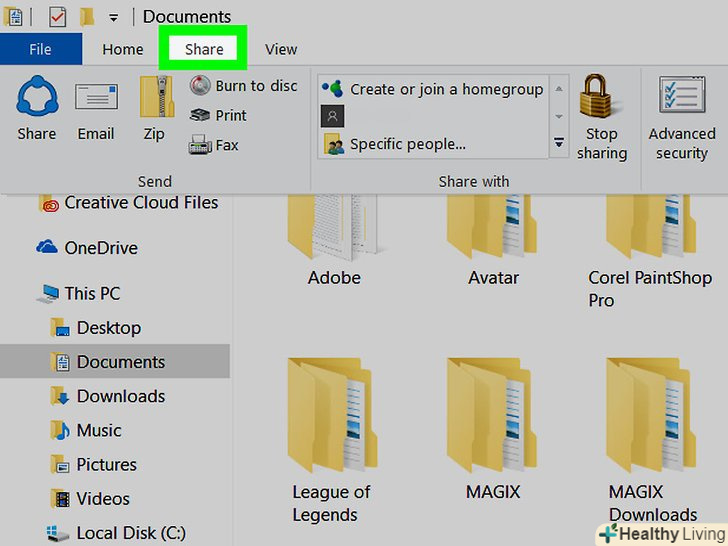
Task: Open Customize Quick Access Toolbar dropdown
Action: [x=113, y=18]
